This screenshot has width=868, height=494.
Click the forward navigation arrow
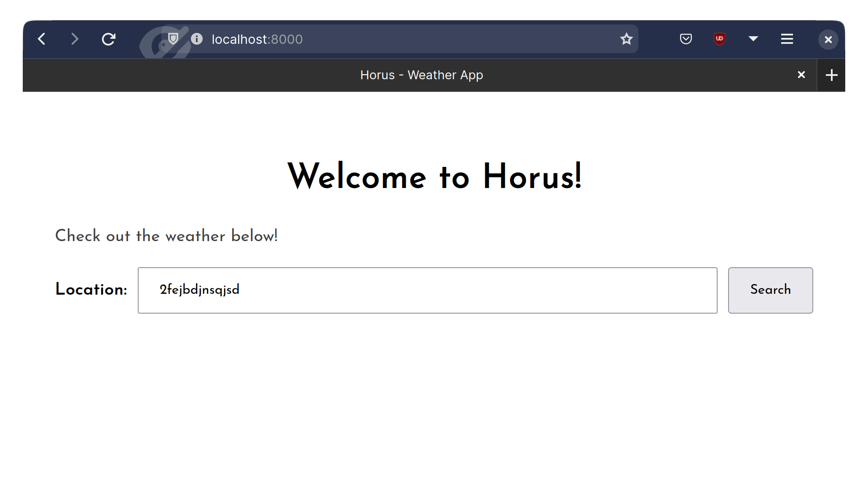click(x=75, y=39)
